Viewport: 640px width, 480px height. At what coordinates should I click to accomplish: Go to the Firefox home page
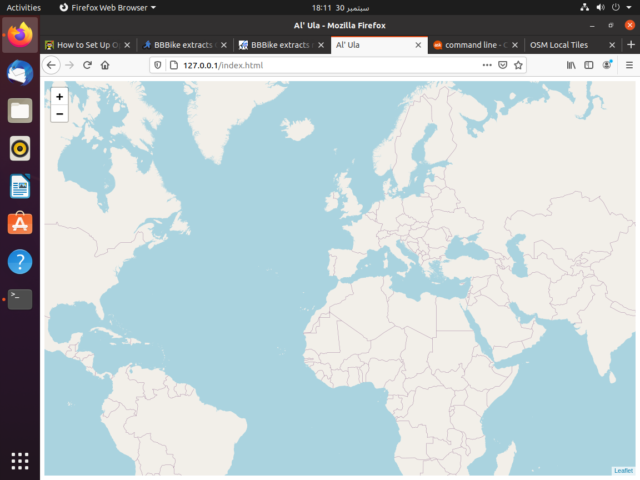105,65
